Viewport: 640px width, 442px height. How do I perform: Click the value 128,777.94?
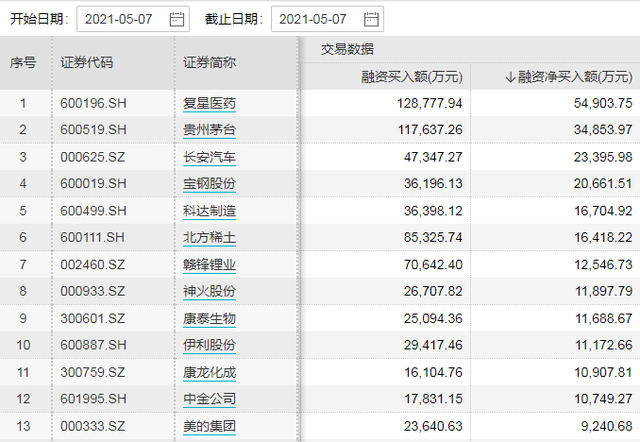click(430, 103)
